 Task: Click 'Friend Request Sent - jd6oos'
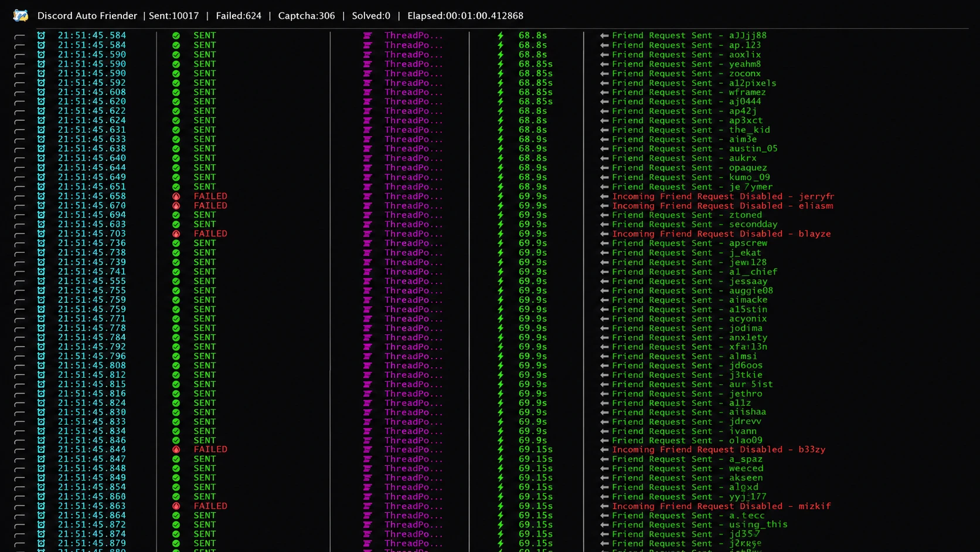coord(688,365)
